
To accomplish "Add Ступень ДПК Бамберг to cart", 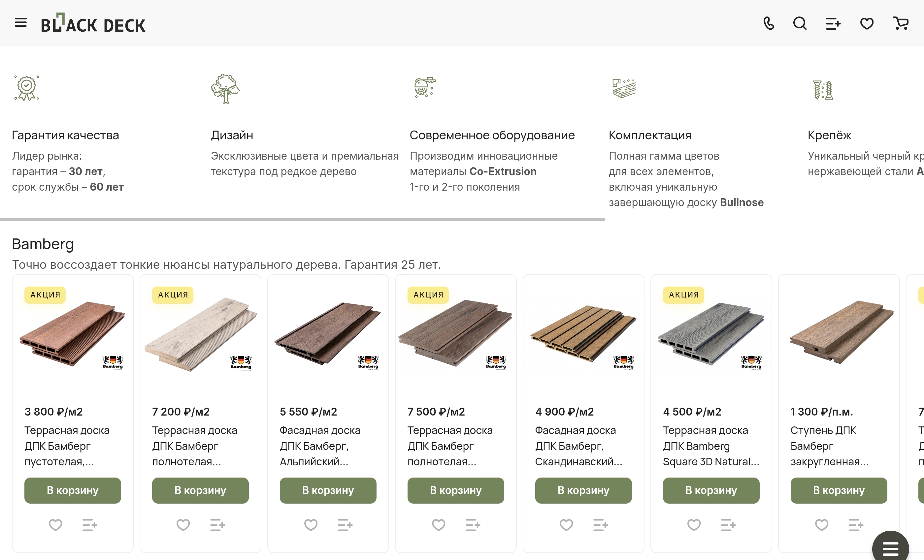I will point(839,490).
